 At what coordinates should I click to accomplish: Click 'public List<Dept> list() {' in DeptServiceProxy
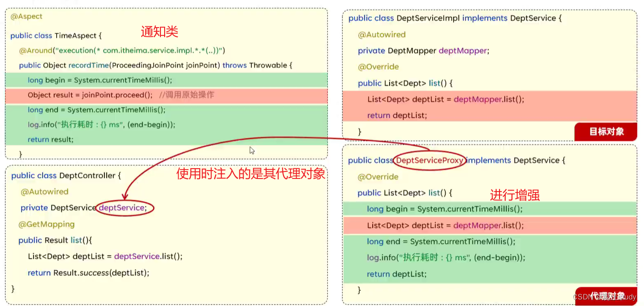click(x=405, y=193)
